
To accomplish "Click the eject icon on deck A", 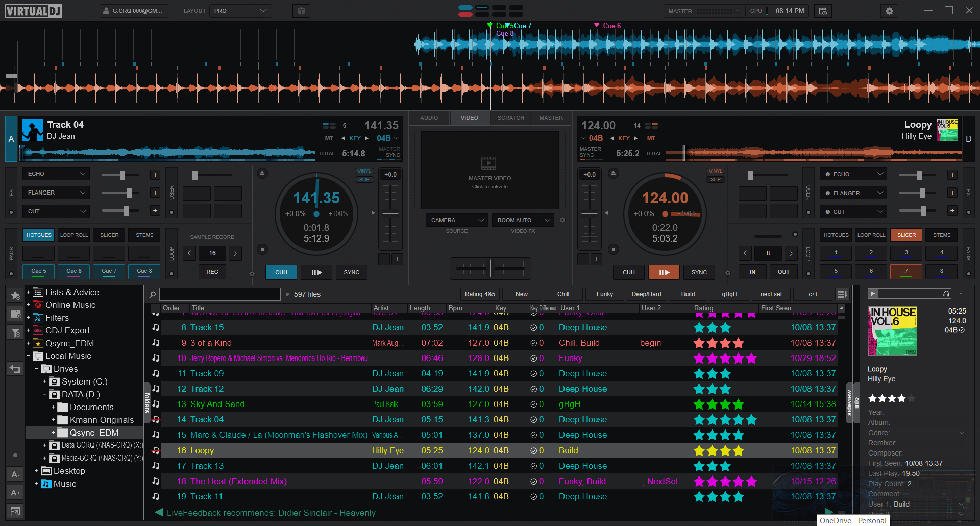I will pos(262,173).
